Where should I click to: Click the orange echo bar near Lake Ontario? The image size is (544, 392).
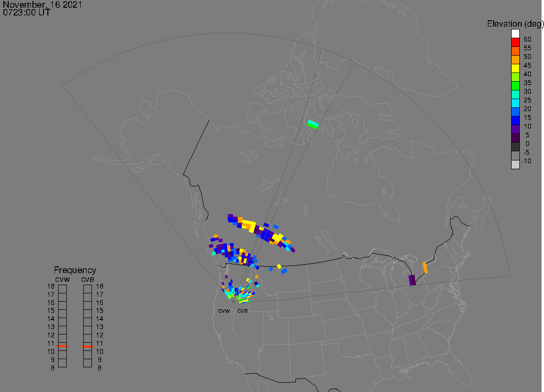(425, 267)
